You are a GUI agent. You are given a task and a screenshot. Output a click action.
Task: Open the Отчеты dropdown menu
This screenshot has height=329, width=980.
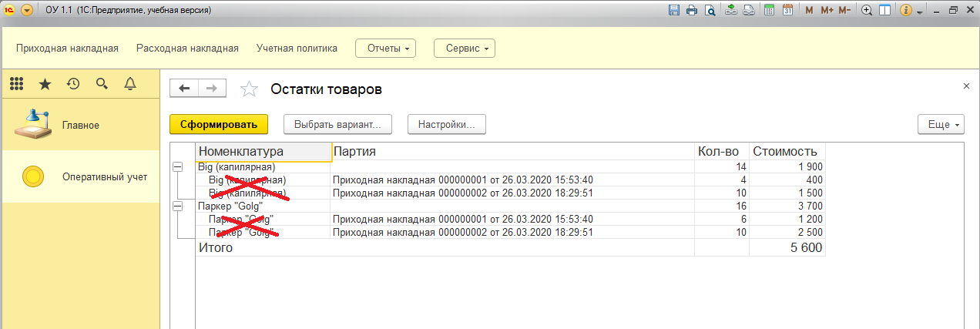coord(385,49)
